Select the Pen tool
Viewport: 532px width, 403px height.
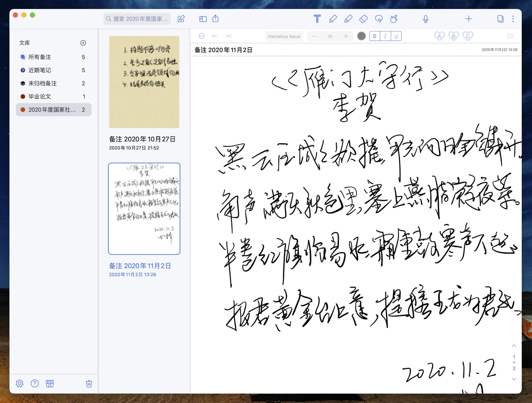coord(333,19)
